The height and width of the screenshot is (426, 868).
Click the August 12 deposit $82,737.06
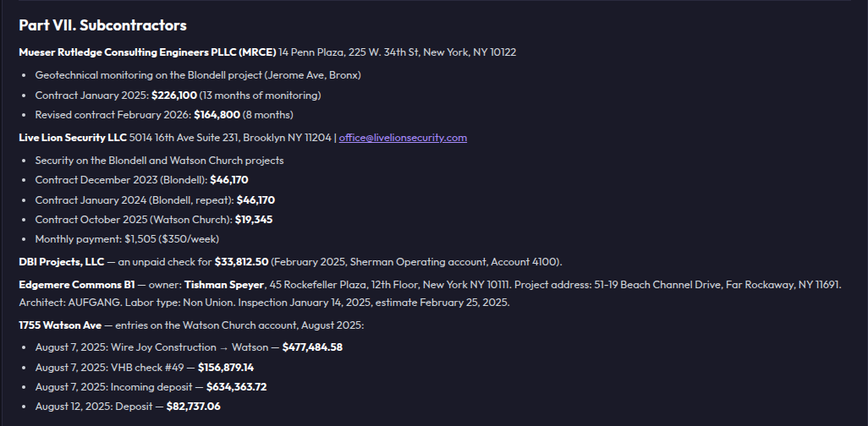click(193, 407)
